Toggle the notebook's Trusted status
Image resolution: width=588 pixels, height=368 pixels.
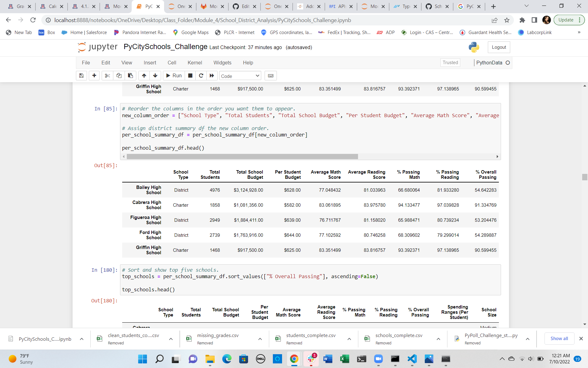[450, 62]
